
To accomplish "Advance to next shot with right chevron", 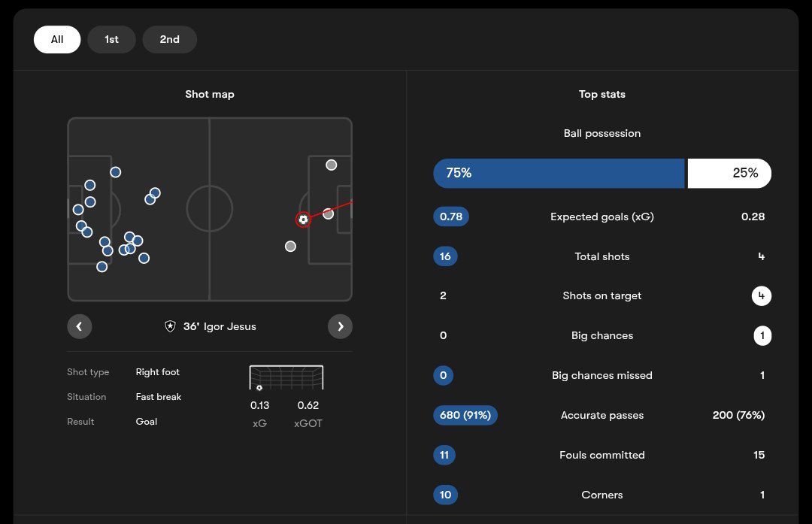I will pos(341,326).
